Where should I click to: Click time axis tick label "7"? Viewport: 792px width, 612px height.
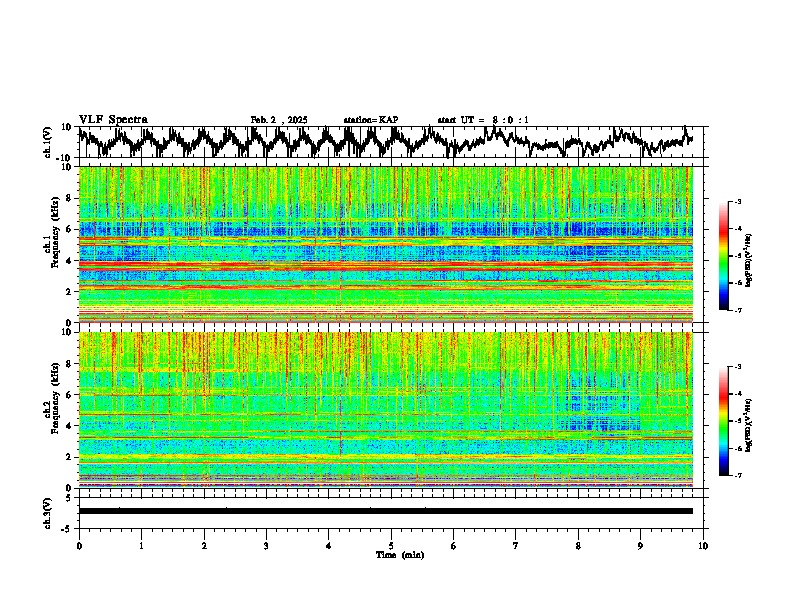tap(516, 546)
